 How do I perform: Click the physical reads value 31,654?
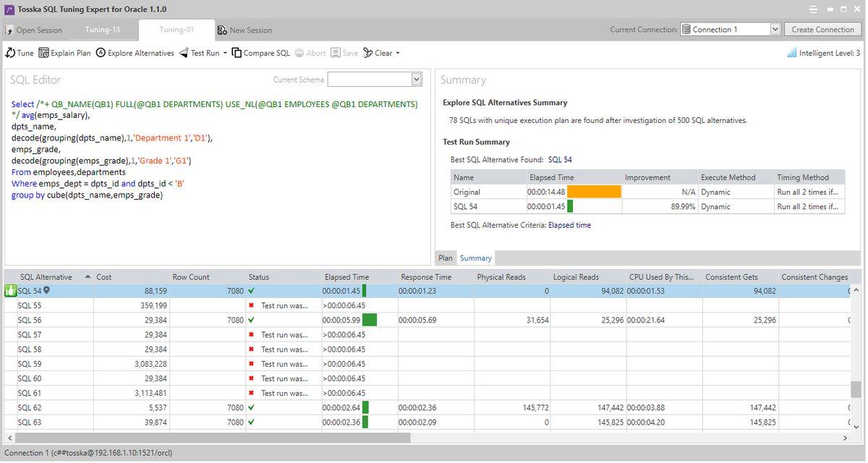[537, 320]
